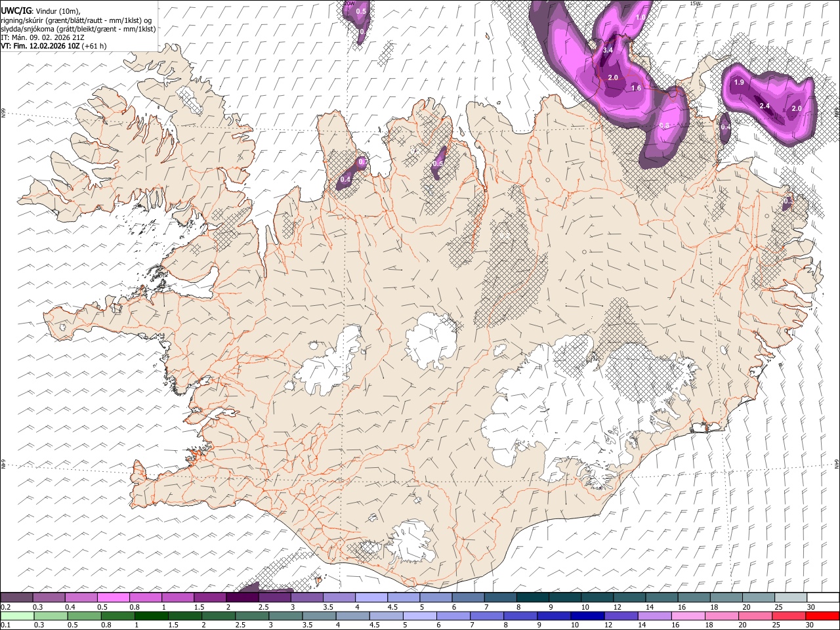Image resolution: width=840 pixels, height=630 pixels.
Task: Select upper-row swatch between 3 and 3.5
Action: [306, 597]
